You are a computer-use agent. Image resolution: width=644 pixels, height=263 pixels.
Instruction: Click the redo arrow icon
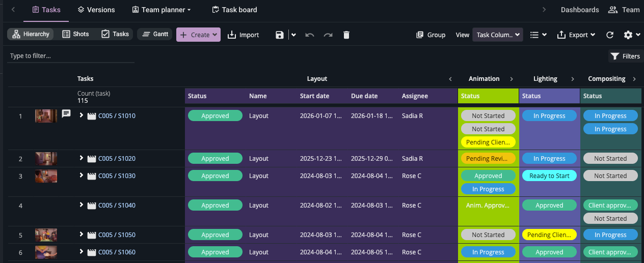click(x=328, y=35)
